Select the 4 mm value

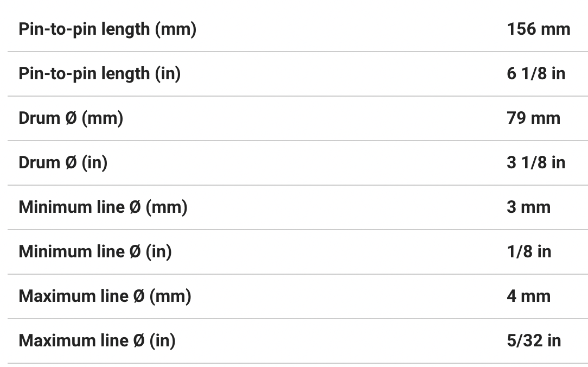pyautogui.click(x=528, y=296)
